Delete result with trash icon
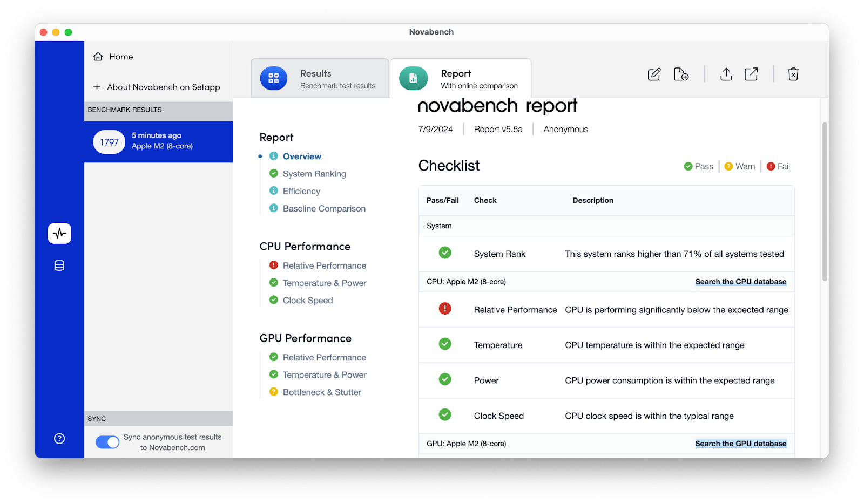Viewport: 864px width, 504px height. coord(793,74)
